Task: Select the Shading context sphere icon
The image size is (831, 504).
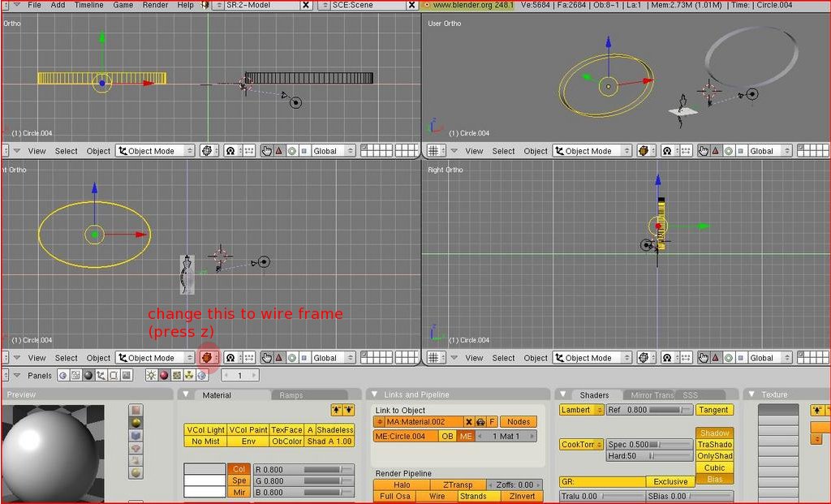Action: tap(88, 375)
